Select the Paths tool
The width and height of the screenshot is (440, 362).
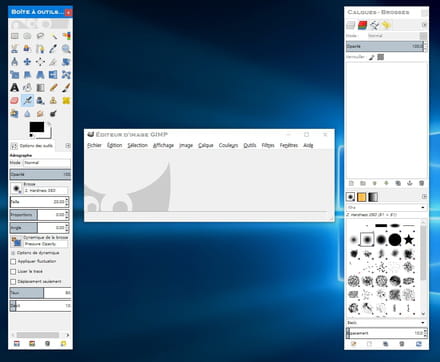click(40, 49)
